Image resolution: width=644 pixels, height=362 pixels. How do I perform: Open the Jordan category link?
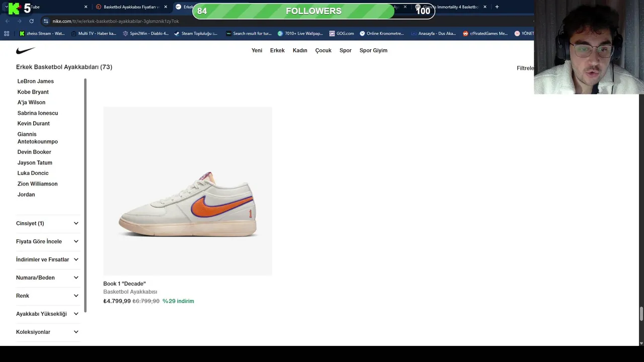click(26, 195)
